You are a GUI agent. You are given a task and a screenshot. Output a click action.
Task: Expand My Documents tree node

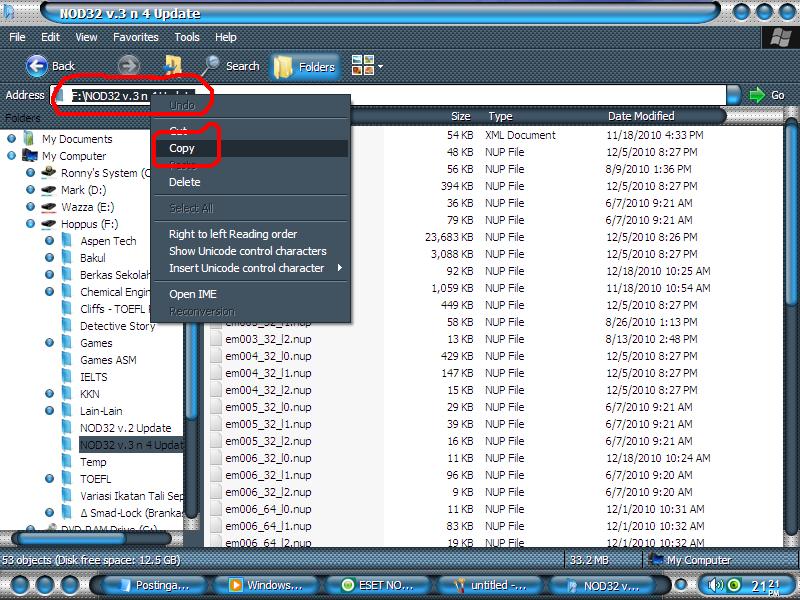click(x=11, y=138)
